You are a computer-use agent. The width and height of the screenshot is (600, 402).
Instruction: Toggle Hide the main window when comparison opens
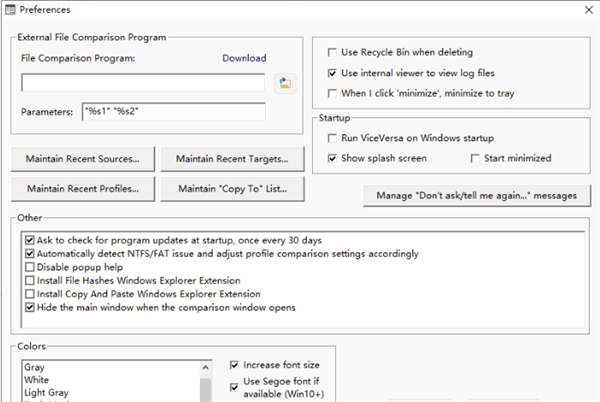[29, 307]
